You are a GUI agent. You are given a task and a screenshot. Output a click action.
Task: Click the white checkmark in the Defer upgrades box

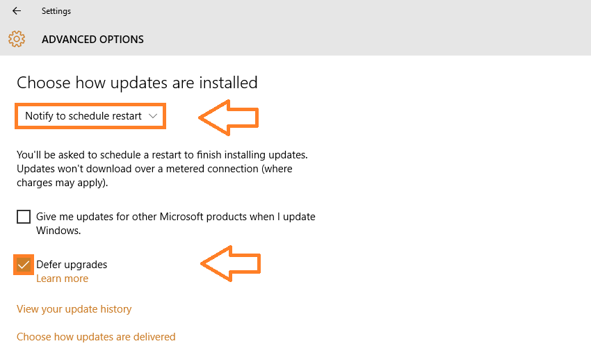(24, 265)
